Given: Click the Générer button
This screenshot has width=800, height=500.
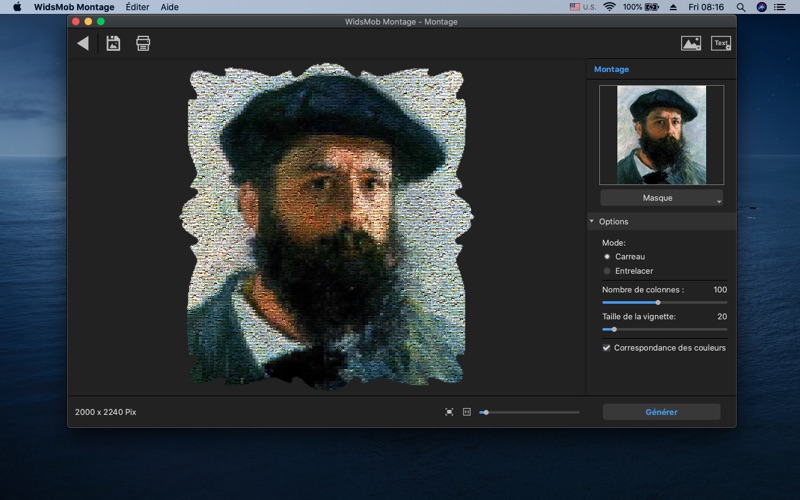Looking at the screenshot, I should [x=661, y=412].
